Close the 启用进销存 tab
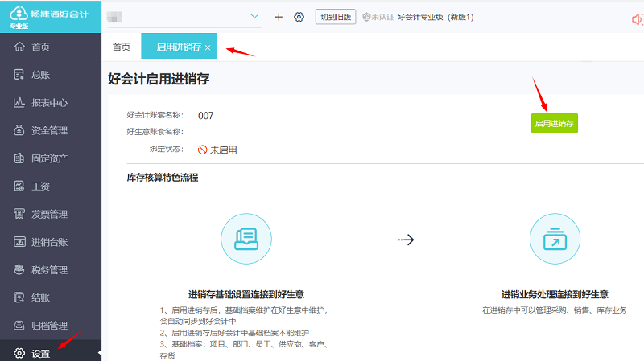This screenshot has height=361, width=644. [208, 47]
